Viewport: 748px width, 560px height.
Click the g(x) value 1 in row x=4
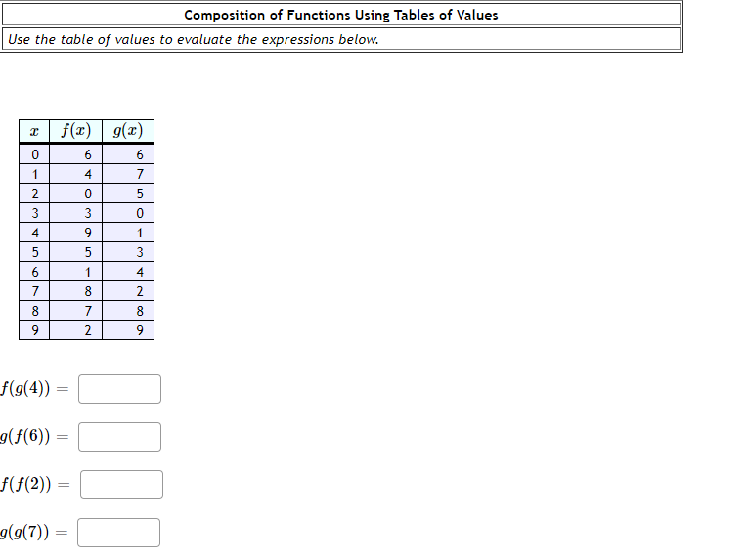[x=140, y=233]
